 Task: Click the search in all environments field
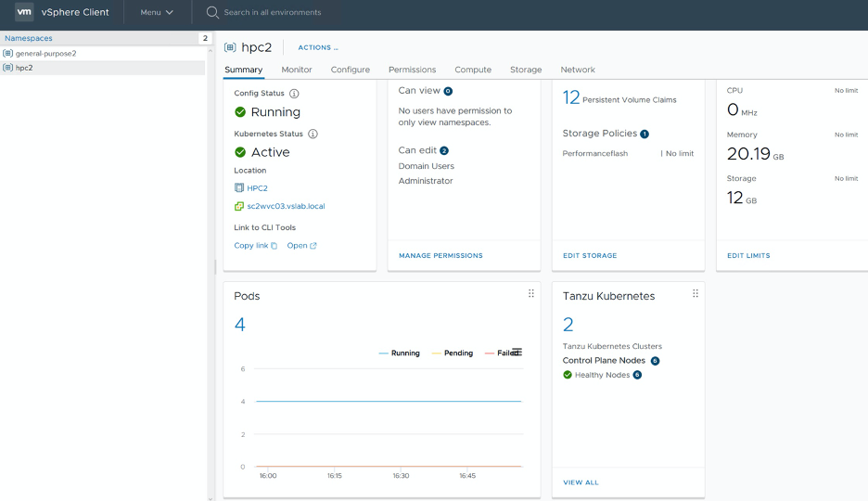(x=273, y=12)
